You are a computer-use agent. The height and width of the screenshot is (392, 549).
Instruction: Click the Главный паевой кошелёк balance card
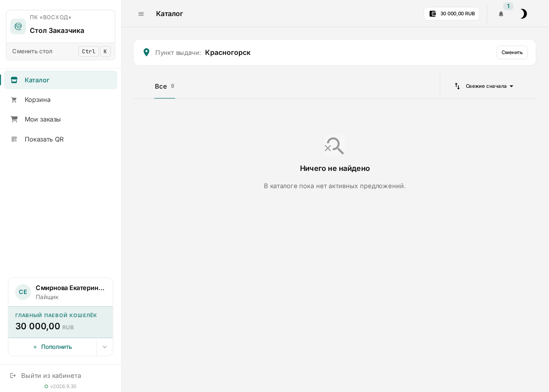[x=60, y=322]
